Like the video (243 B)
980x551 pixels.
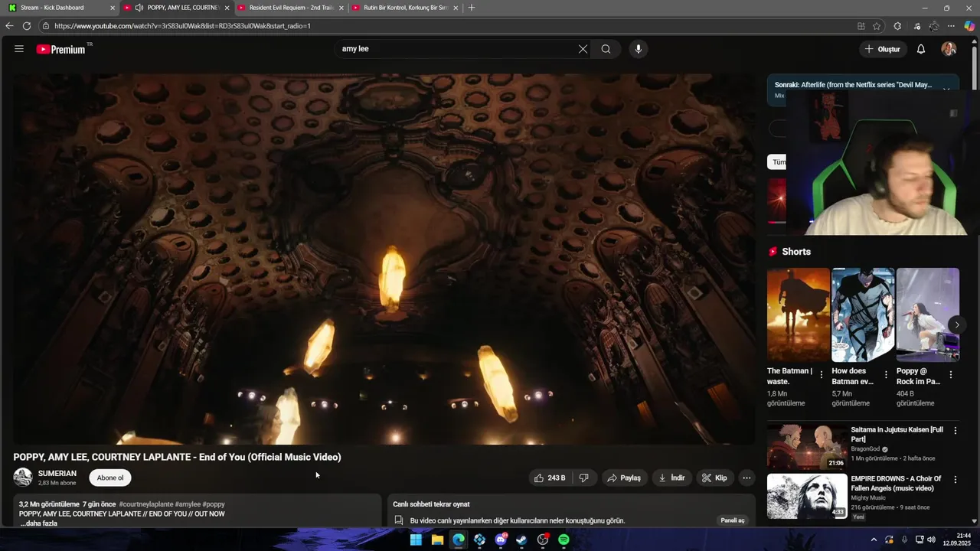[x=550, y=478]
